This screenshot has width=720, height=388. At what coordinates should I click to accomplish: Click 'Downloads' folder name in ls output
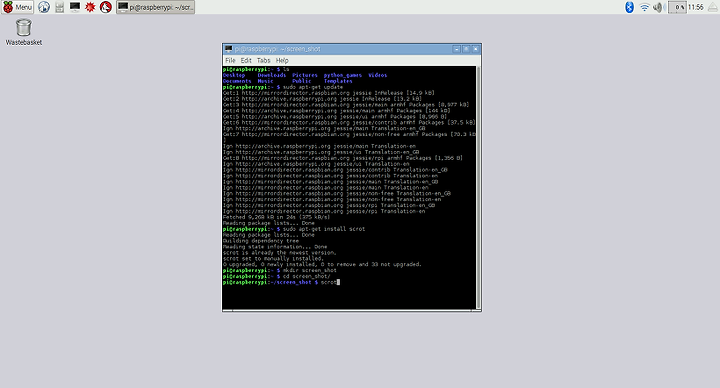(x=272, y=75)
